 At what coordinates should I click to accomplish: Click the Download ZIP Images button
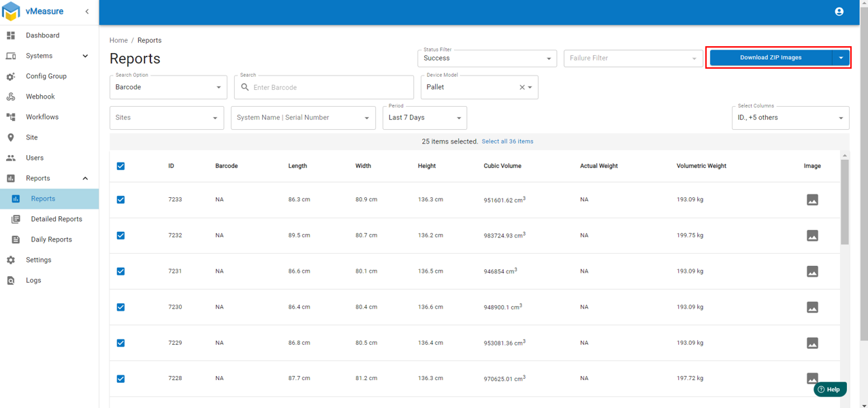coord(770,58)
